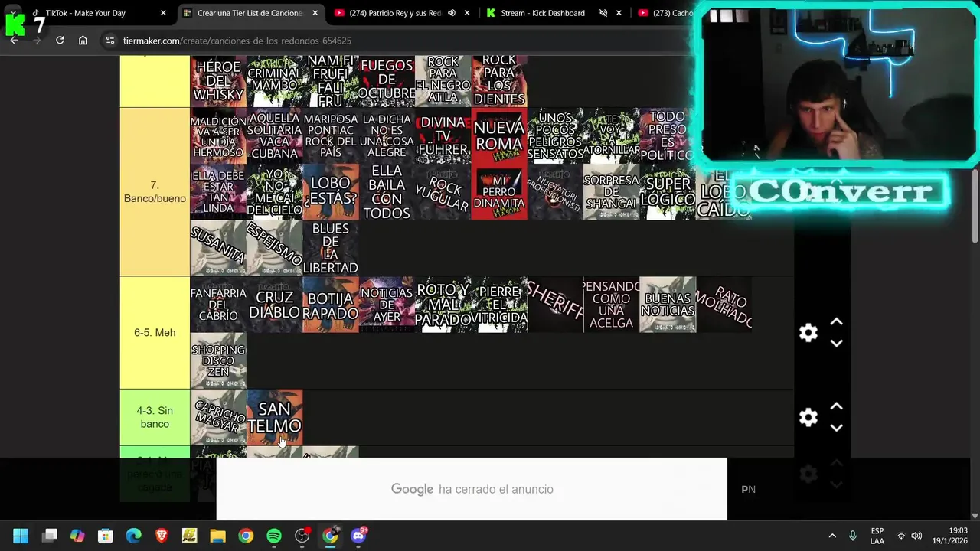Screen dimensions: 980x551
Task: Select the BLUES DE LA LIBERTAD tile
Action: [331, 248]
